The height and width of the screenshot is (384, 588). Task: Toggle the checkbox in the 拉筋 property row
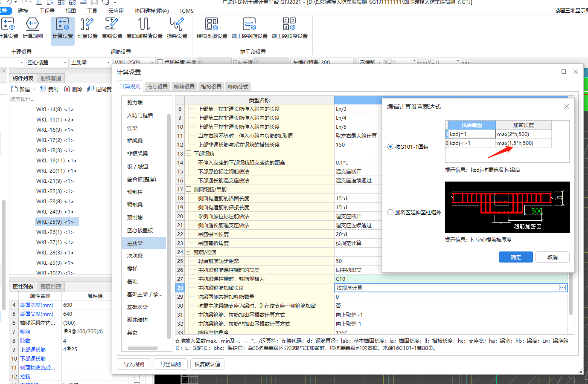(x=137, y=376)
